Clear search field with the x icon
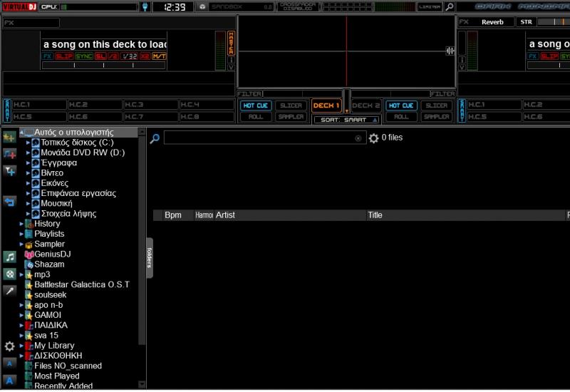 pos(358,138)
